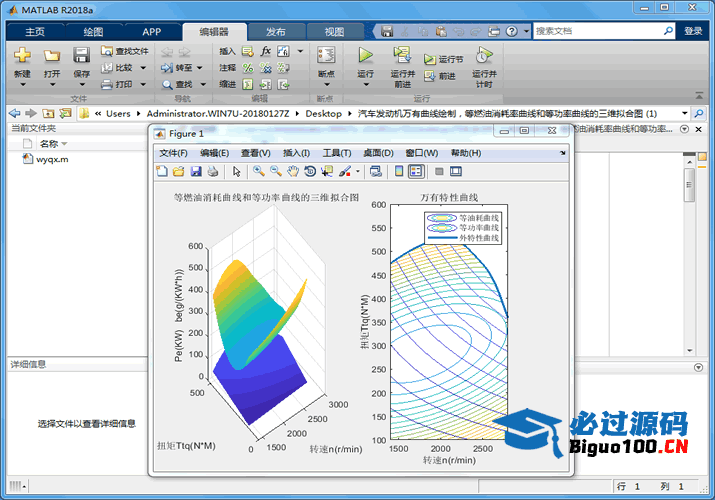Expand the Save (保存) dropdown arrow

tap(82, 84)
